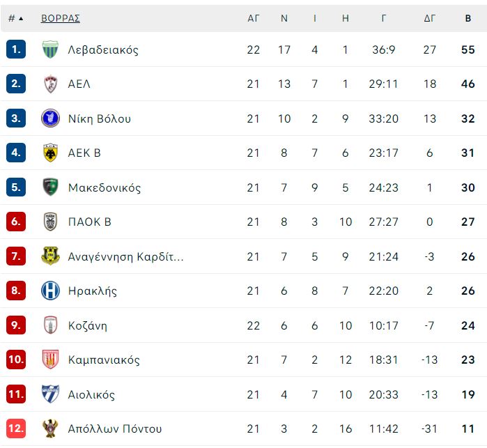Click the blue rank 1 position badge

coord(16,49)
